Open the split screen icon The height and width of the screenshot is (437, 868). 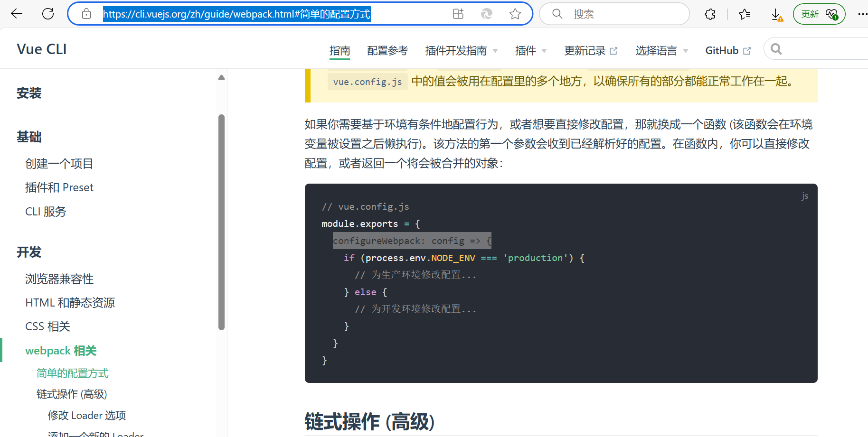(x=458, y=14)
